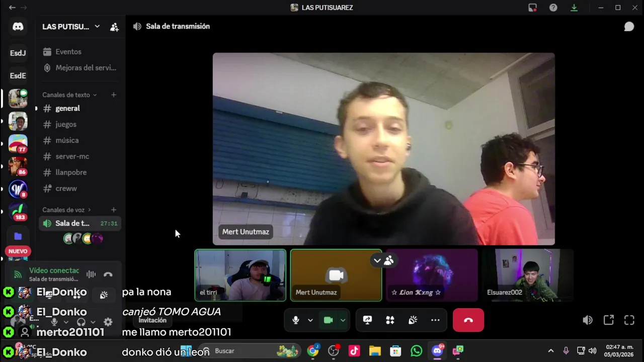Select Elsuarez002 video thumbnail
644x362 pixels.
(x=527, y=275)
